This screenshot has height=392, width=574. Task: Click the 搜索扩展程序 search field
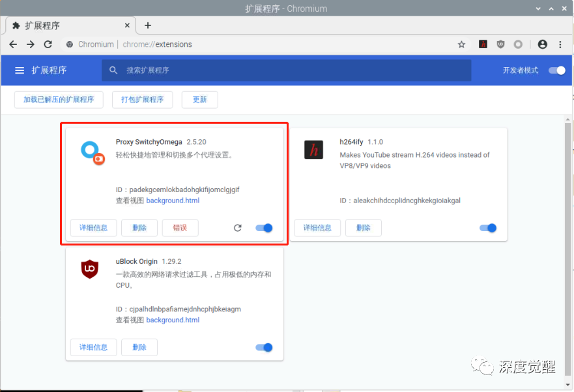coord(287,70)
